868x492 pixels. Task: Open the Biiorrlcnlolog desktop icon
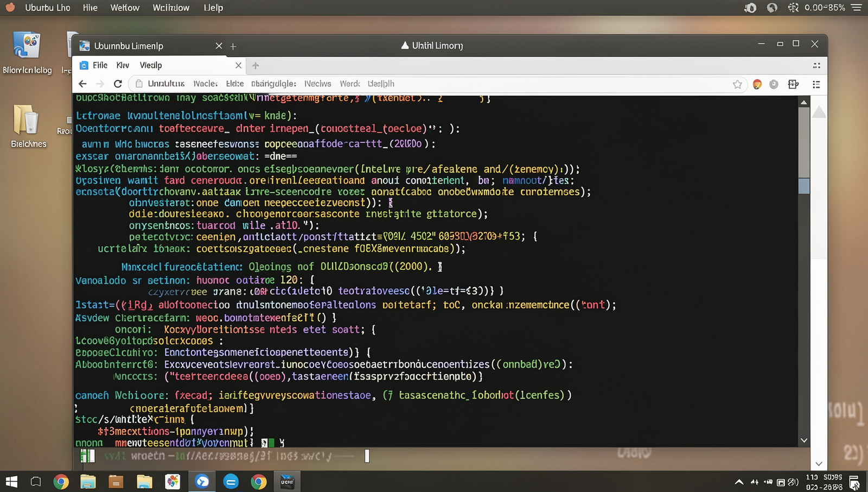pyautogui.click(x=27, y=53)
